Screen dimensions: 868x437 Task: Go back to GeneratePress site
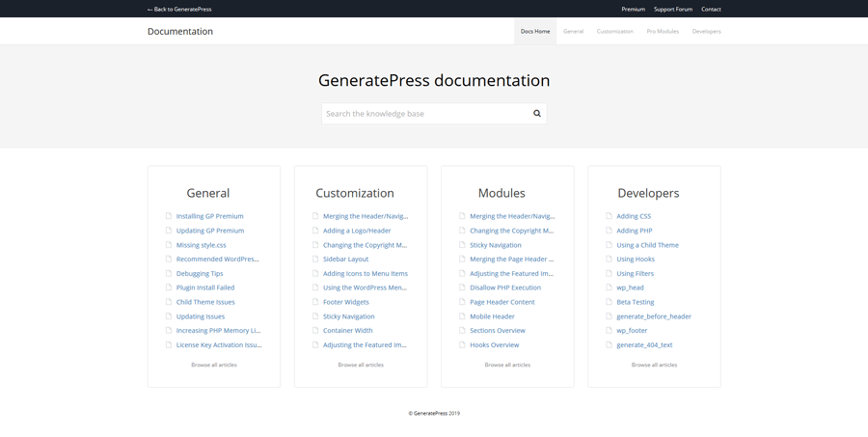tap(179, 9)
